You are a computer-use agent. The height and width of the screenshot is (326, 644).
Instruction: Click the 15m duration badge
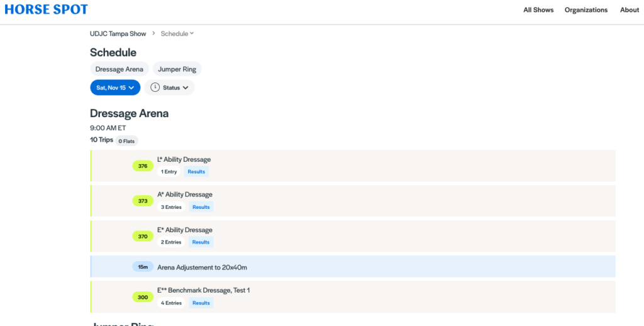(143, 267)
